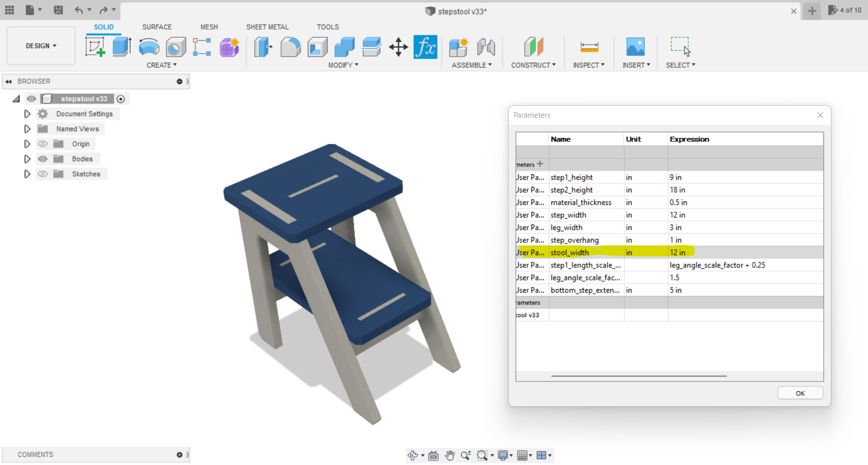Select the Create Sketch tool
868x465 pixels.
click(x=95, y=47)
